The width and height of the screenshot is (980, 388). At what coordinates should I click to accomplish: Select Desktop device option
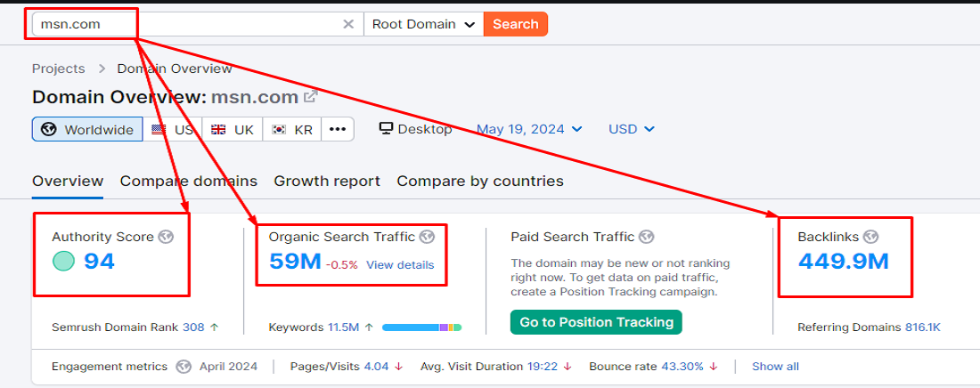coord(416,129)
